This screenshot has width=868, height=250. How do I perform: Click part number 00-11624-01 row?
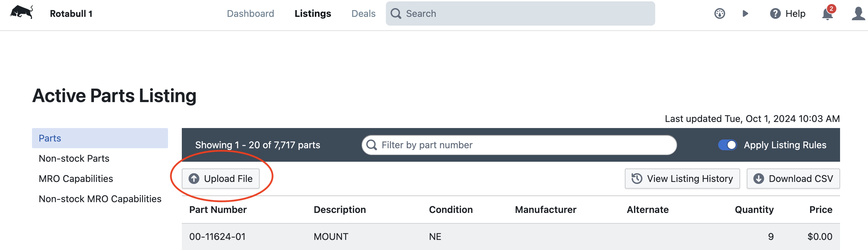pyautogui.click(x=218, y=237)
